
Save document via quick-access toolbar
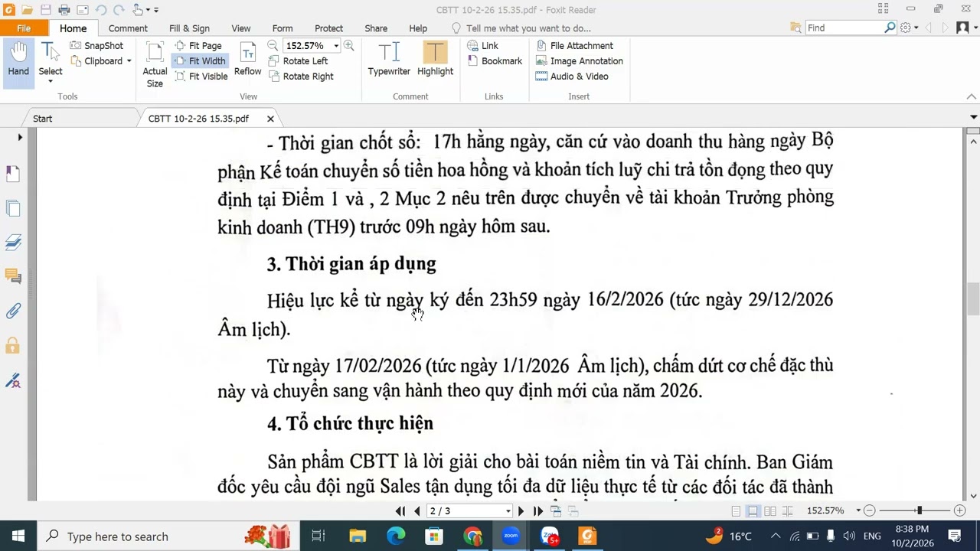45,10
